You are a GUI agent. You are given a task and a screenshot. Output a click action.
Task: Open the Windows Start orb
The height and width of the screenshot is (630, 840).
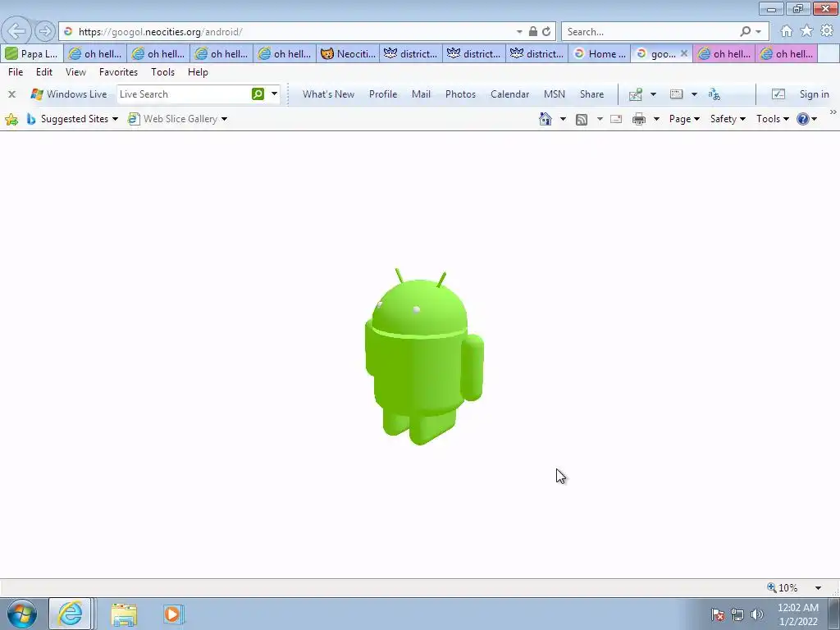[x=22, y=614]
